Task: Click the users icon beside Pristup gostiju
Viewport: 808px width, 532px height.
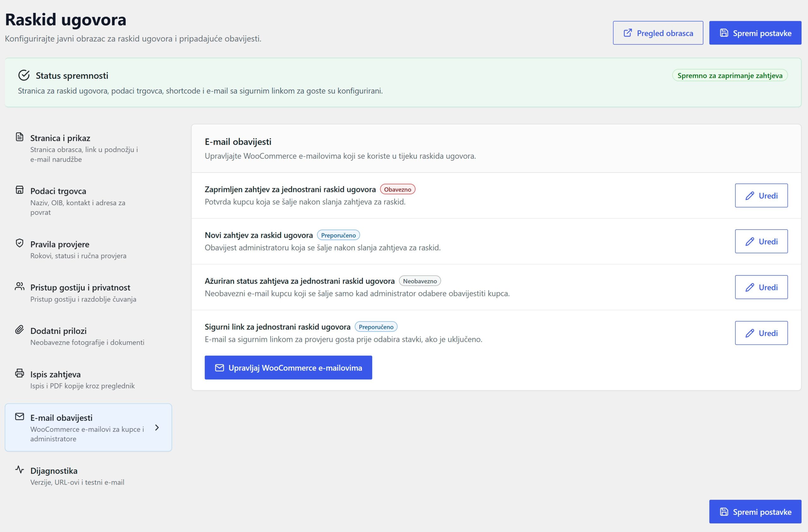Action: (20, 286)
